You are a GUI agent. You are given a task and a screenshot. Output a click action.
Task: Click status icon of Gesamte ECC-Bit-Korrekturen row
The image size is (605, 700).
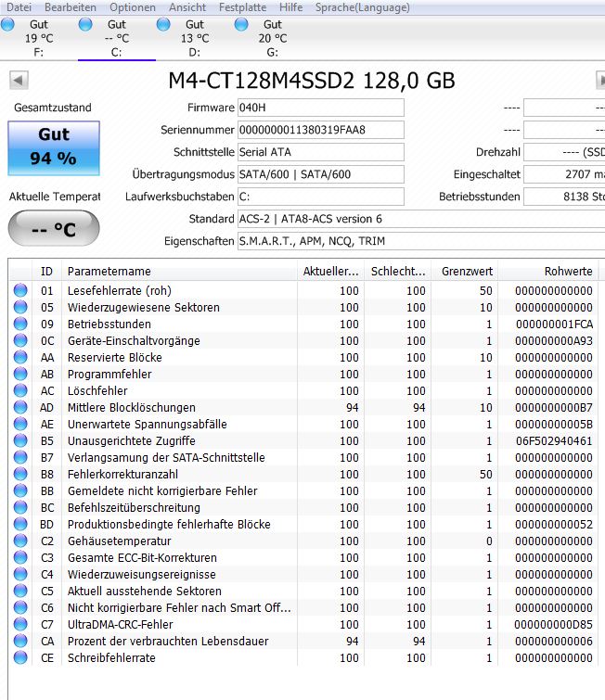coord(20,557)
